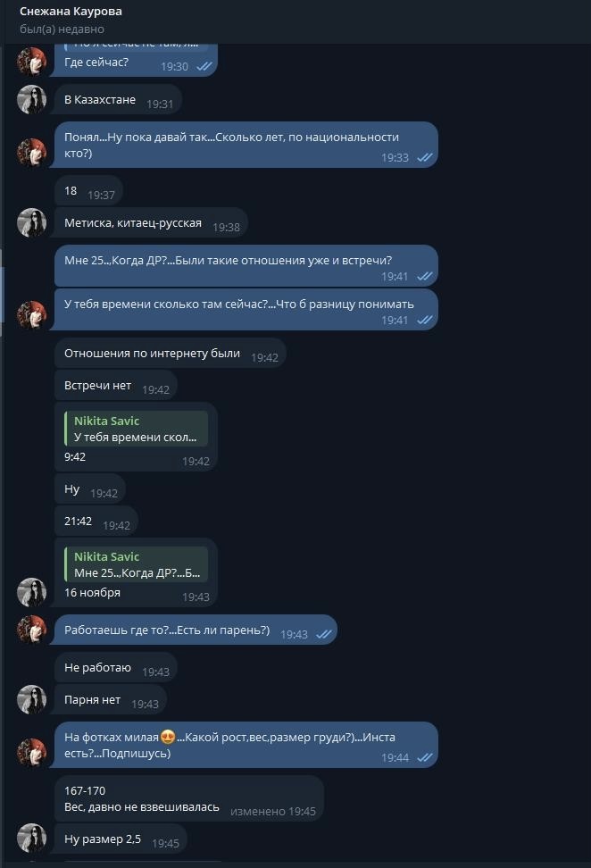Click read checkmarks on "Где сейчас?" message
The height and width of the screenshot is (868, 591).
point(204,67)
